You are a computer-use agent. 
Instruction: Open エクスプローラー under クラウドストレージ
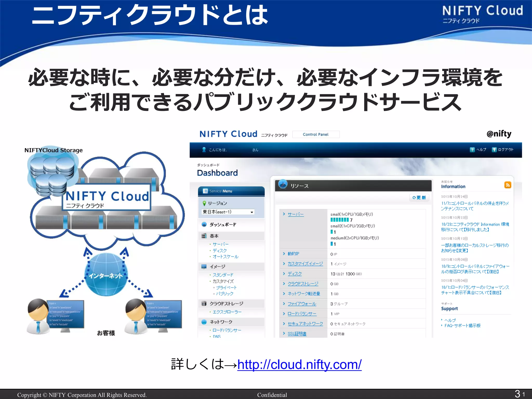coord(227,312)
